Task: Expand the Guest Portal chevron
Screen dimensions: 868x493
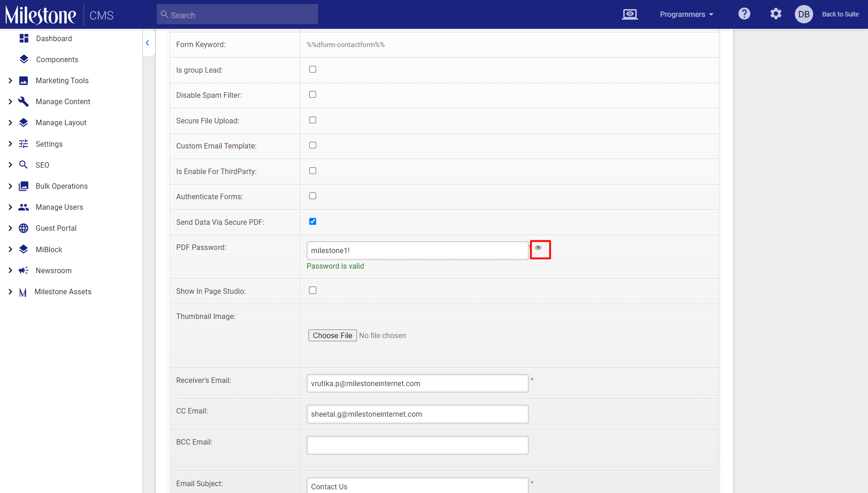Action: [10, 228]
